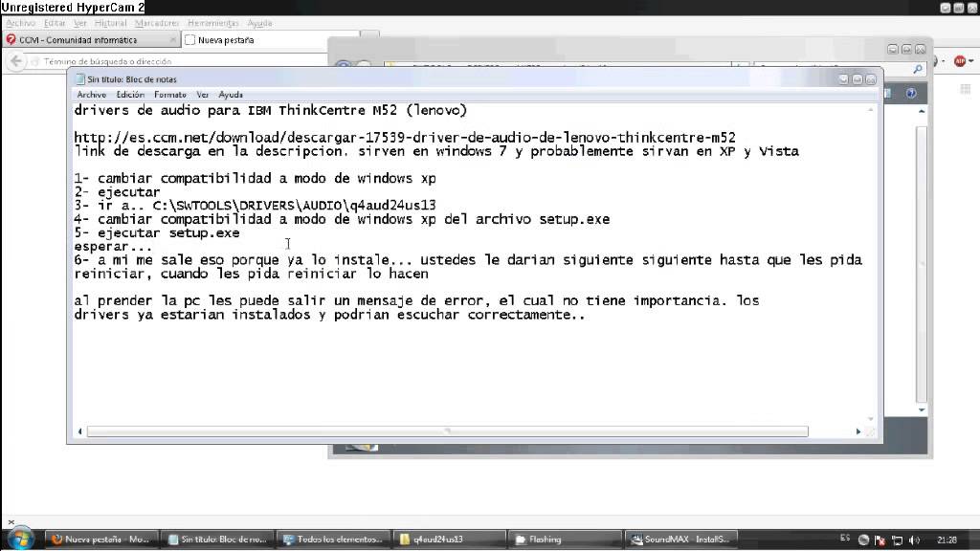Screen dimensions: 980x551
Task: Switch to CCM - Comunidad informática tab
Action: click(x=91, y=39)
